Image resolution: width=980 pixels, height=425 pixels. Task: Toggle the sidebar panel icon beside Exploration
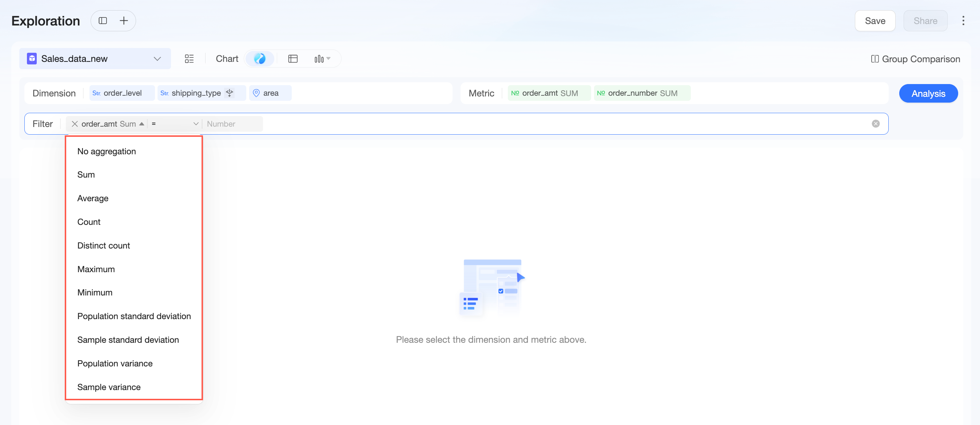pos(103,20)
